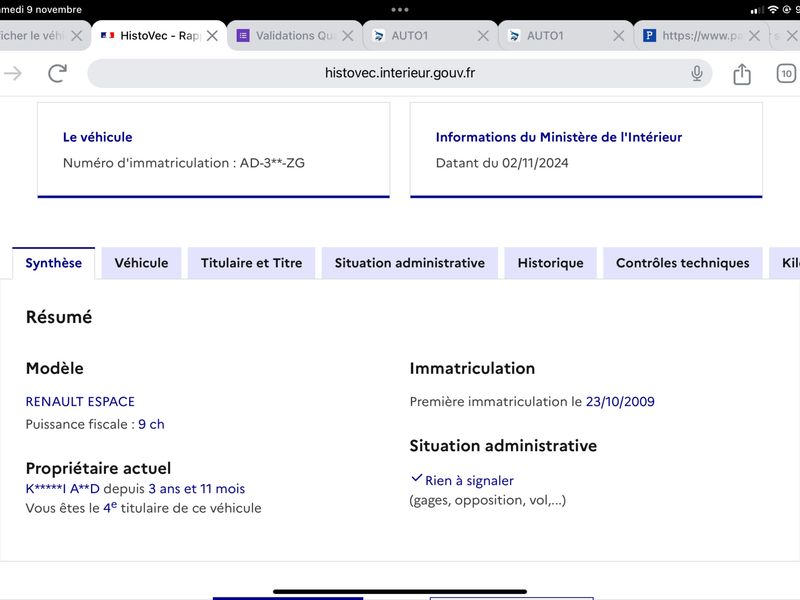Open the Situation administrative tab

point(410,263)
